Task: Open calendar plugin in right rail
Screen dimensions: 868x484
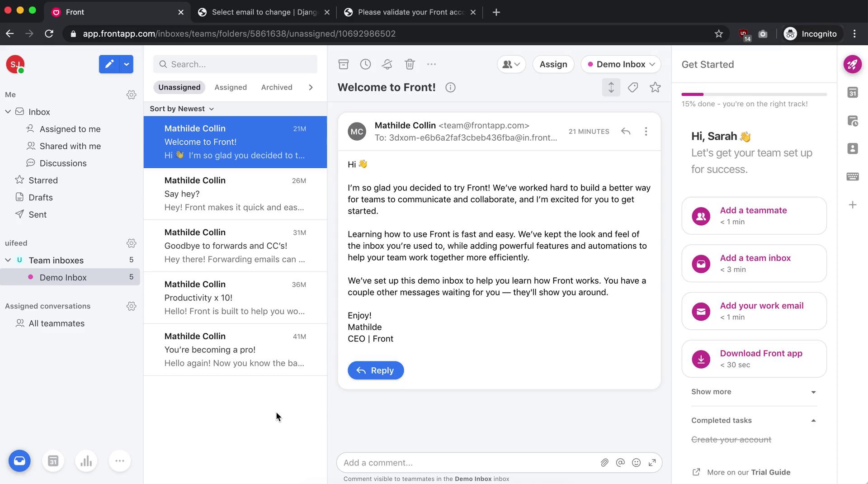Action: (852, 93)
